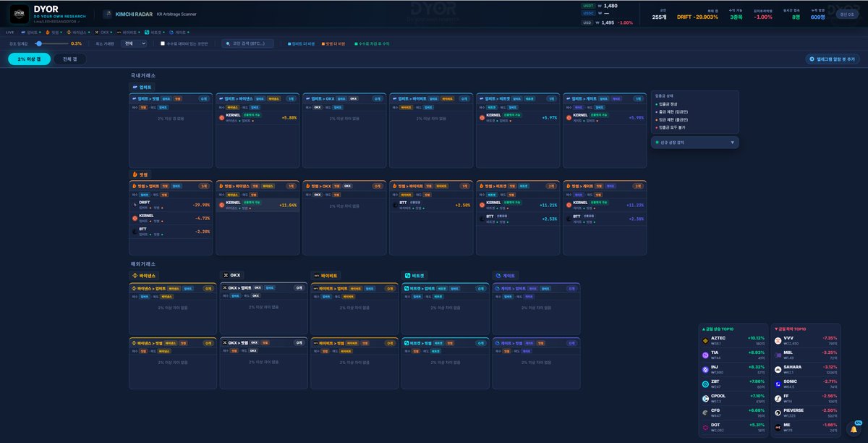
Task: Click the magnifier icon in coin search
Action: tap(228, 43)
